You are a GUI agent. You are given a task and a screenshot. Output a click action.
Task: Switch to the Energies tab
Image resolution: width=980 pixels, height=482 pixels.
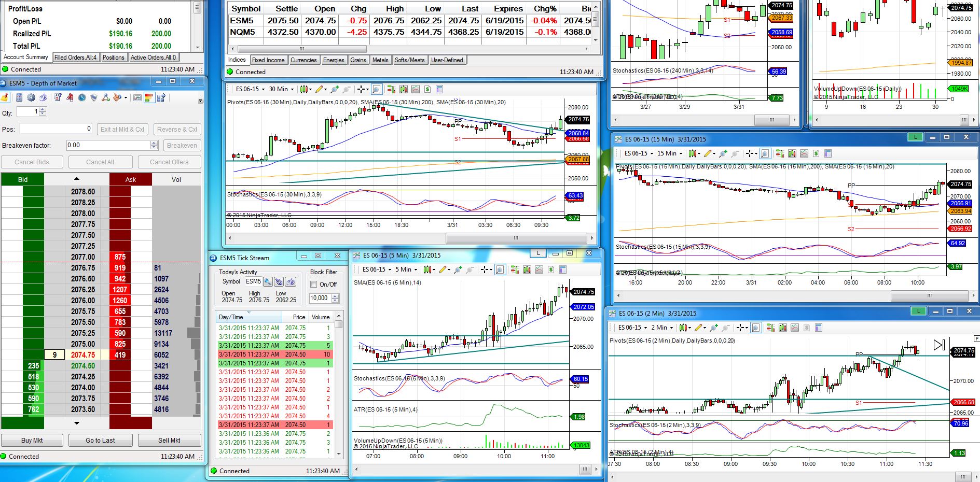click(x=334, y=60)
